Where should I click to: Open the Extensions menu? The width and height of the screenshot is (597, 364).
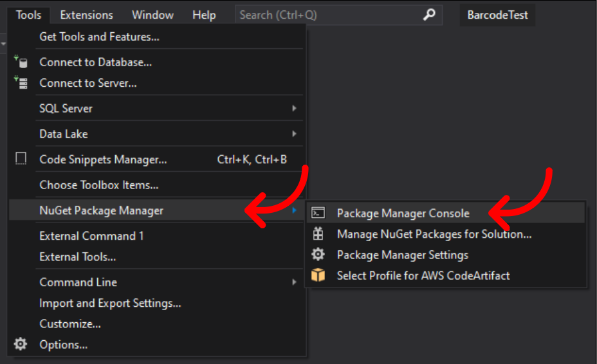(86, 15)
